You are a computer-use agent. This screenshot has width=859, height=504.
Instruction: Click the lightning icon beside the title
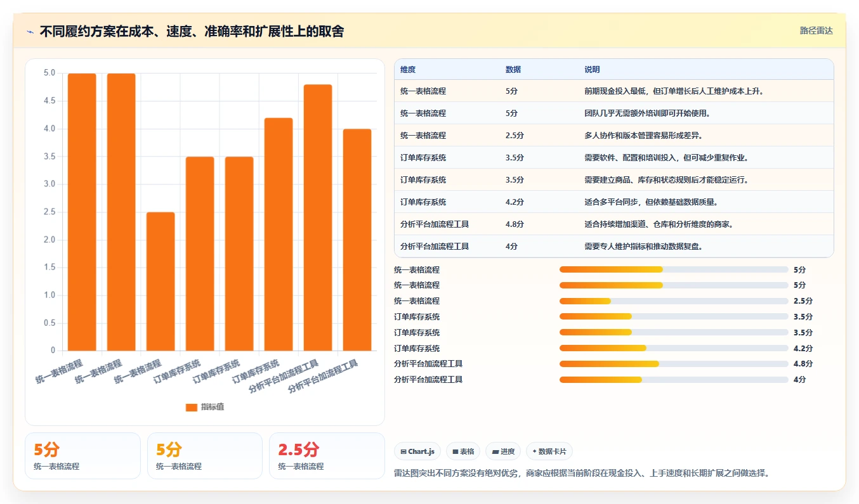pos(30,31)
